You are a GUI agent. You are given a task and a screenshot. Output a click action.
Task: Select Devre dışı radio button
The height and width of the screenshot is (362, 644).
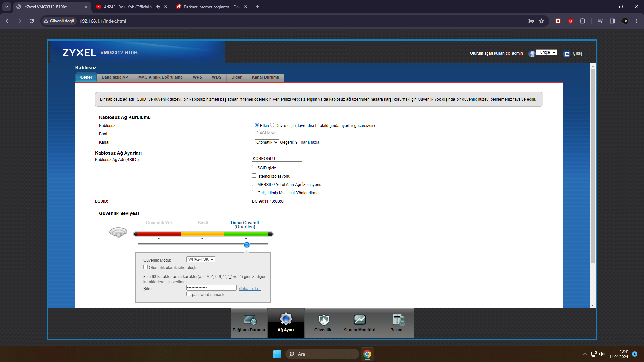[x=272, y=125]
